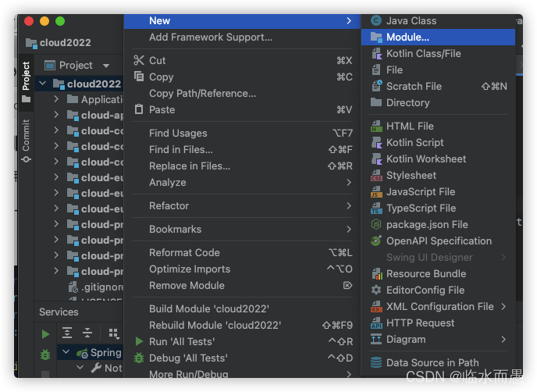Click the HTTP Request API icon
537x392 pixels.
pos(376,323)
